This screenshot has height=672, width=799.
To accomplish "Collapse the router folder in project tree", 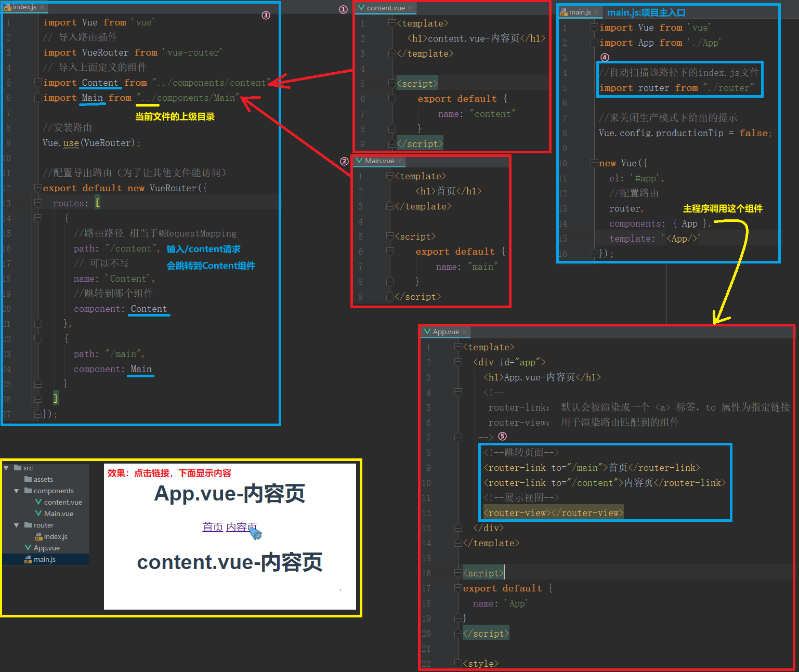I will [16, 525].
